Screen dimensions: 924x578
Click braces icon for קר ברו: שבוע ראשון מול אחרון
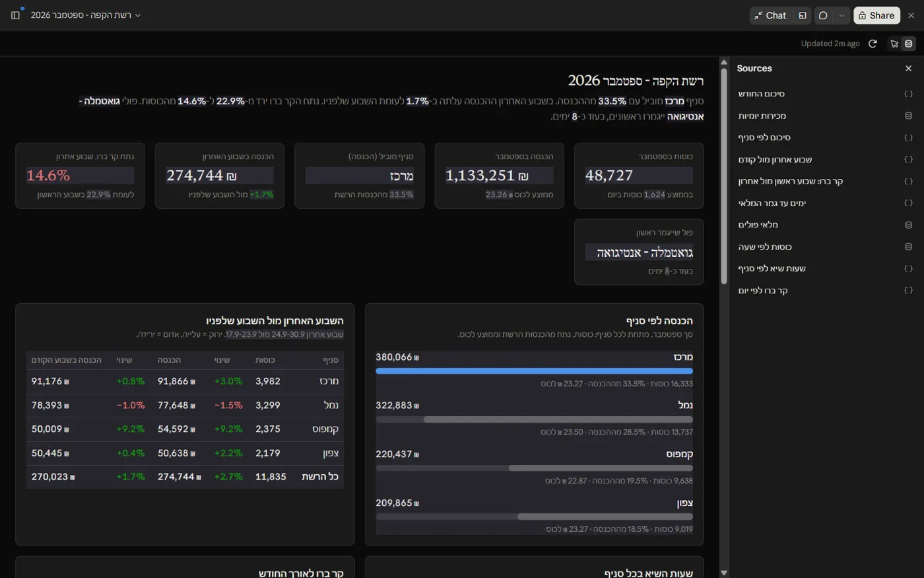(908, 181)
